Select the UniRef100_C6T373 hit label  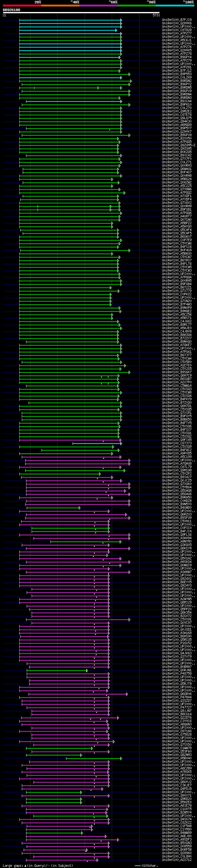[x=177, y=443]
